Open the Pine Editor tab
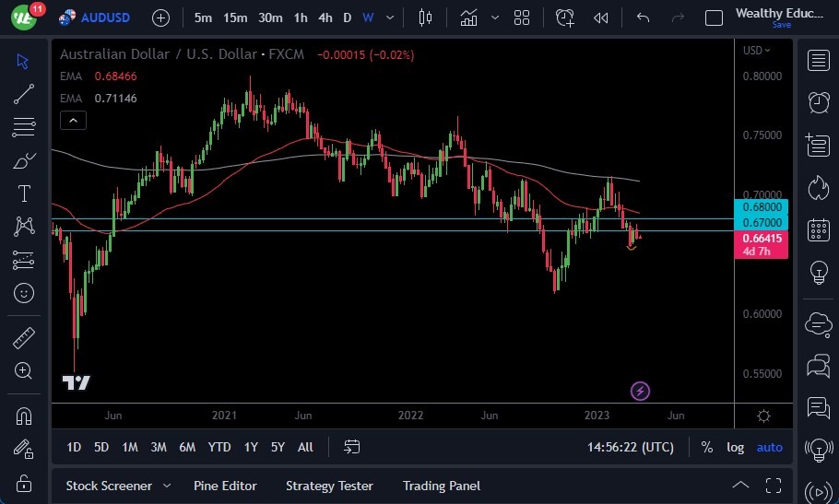This screenshot has width=839, height=504. (x=225, y=486)
